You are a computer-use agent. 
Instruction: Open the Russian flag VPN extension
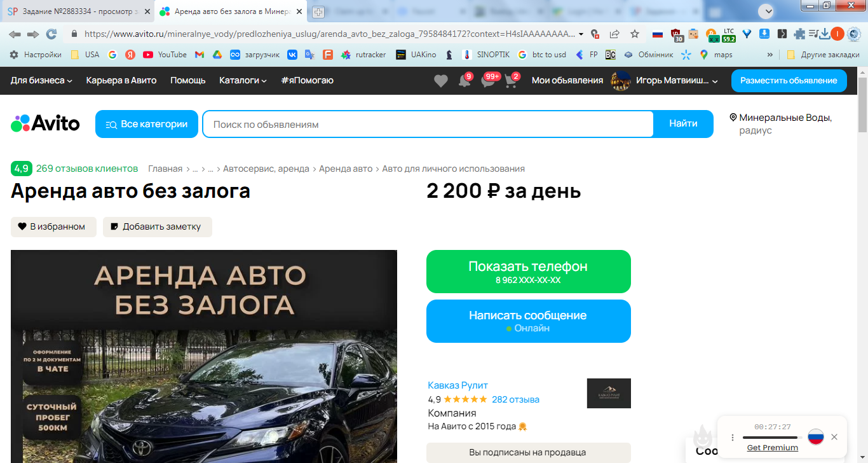pyautogui.click(x=658, y=34)
